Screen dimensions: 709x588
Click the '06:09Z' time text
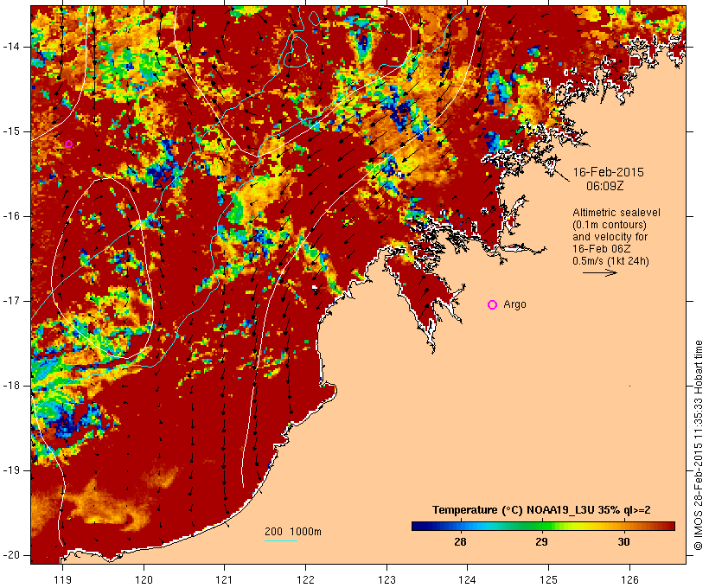click(605, 186)
